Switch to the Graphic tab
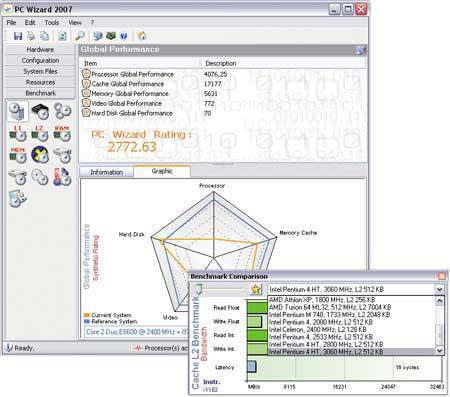 point(162,171)
